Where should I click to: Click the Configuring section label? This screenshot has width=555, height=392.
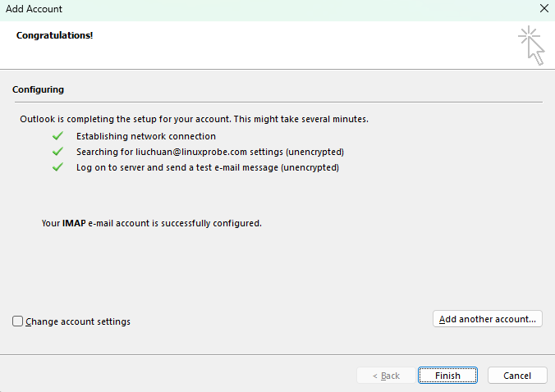38,89
